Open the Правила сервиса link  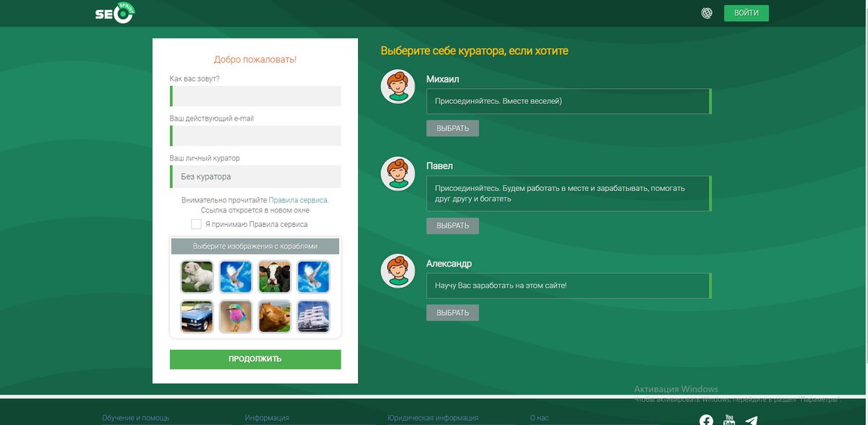[298, 200]
